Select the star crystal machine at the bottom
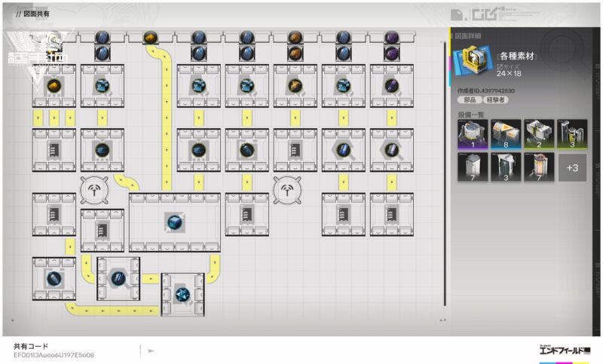This screenshot has width=603, height=364. (182, 294)
